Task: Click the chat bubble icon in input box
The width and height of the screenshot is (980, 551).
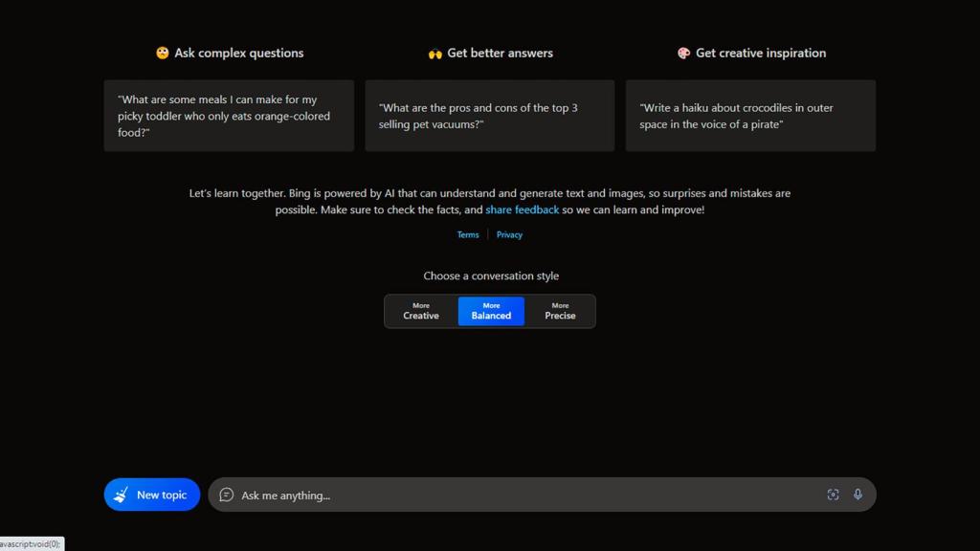Action: point(226,495)
